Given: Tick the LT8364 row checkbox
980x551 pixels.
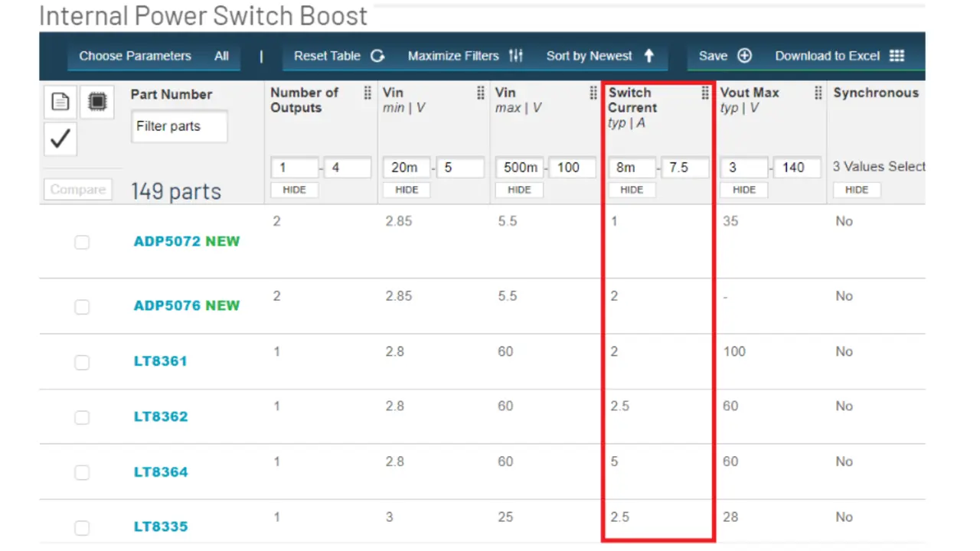Looking at the screenshot, I should click(x=82, y=473).
